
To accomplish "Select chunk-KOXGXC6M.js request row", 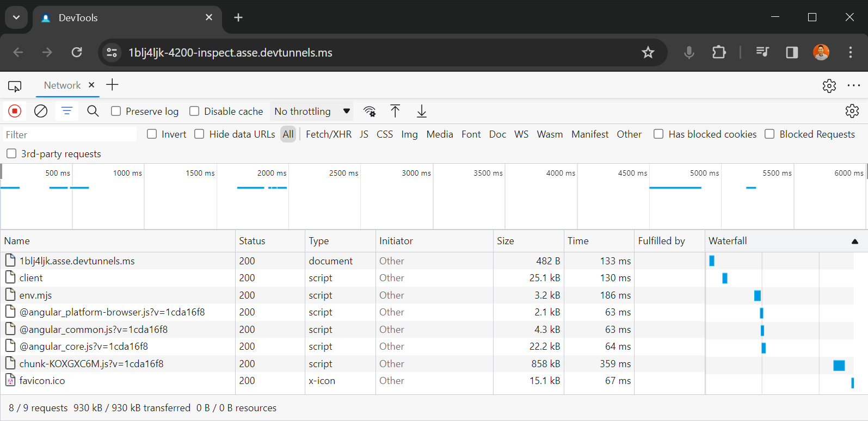I will click(x=427, y=364).
